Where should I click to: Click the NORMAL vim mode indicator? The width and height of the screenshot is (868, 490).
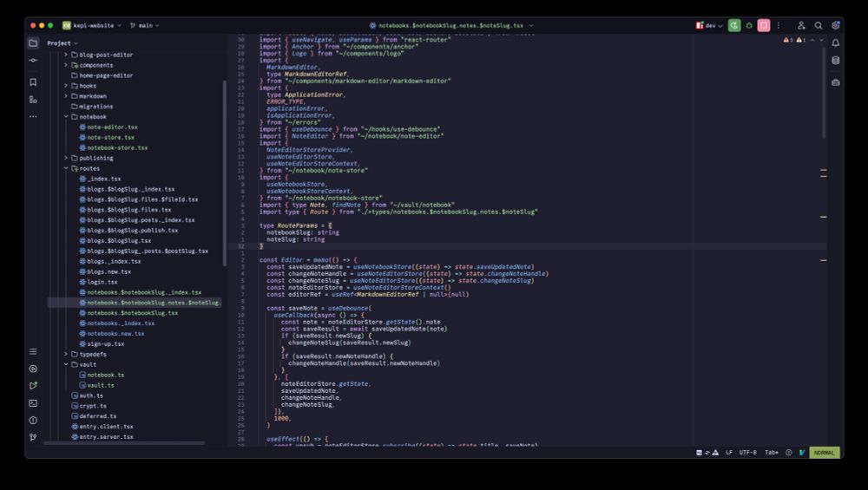[x=825, y=453]
